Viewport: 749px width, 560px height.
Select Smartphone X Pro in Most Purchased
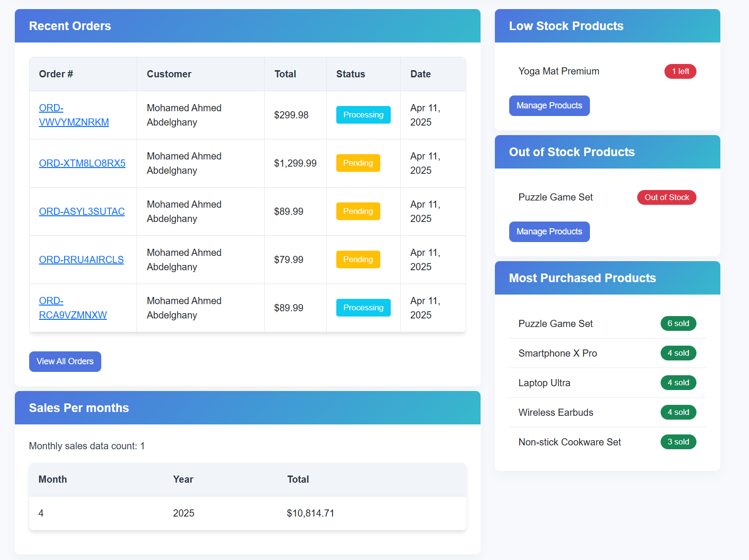(557, 353)
